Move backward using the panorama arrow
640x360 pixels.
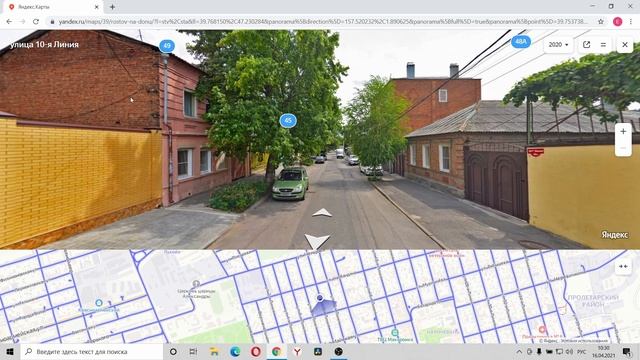[317, 241]
